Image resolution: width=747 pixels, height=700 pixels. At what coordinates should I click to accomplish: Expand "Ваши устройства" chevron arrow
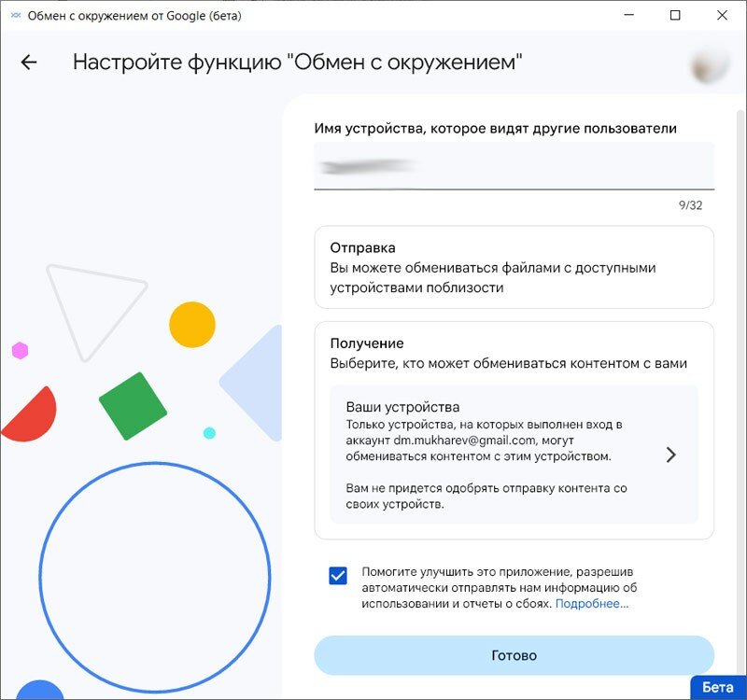pos(670,455)
